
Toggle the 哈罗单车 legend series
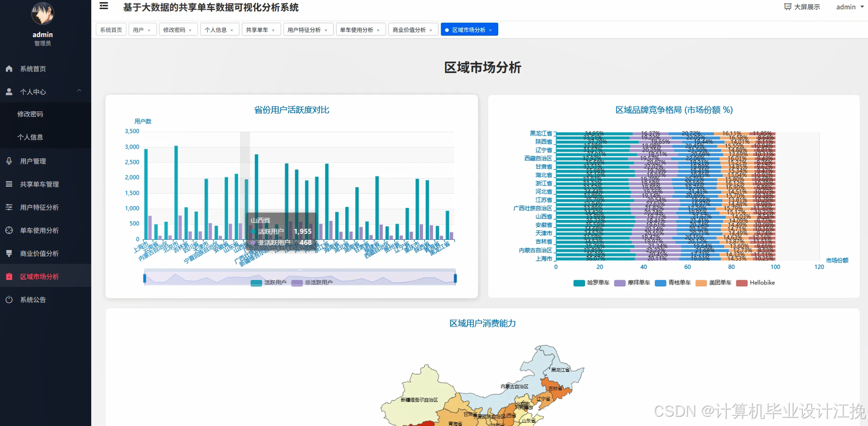click(x=592, y=283)
